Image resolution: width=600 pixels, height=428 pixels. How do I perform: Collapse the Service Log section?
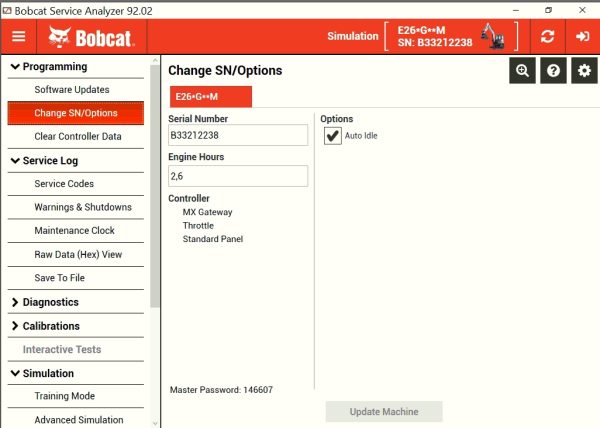(x=15, y=161)
